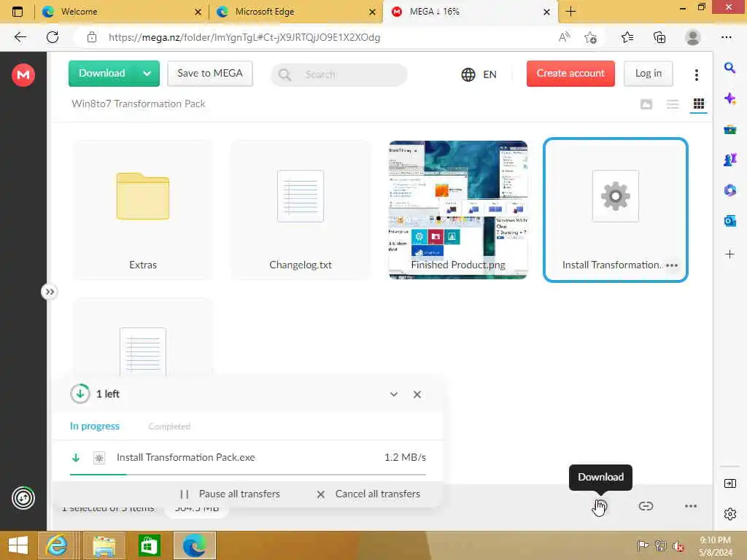This screenshot has width=747, height=560.
Task: Click the transfer progress bar
Action: [248, 474]
